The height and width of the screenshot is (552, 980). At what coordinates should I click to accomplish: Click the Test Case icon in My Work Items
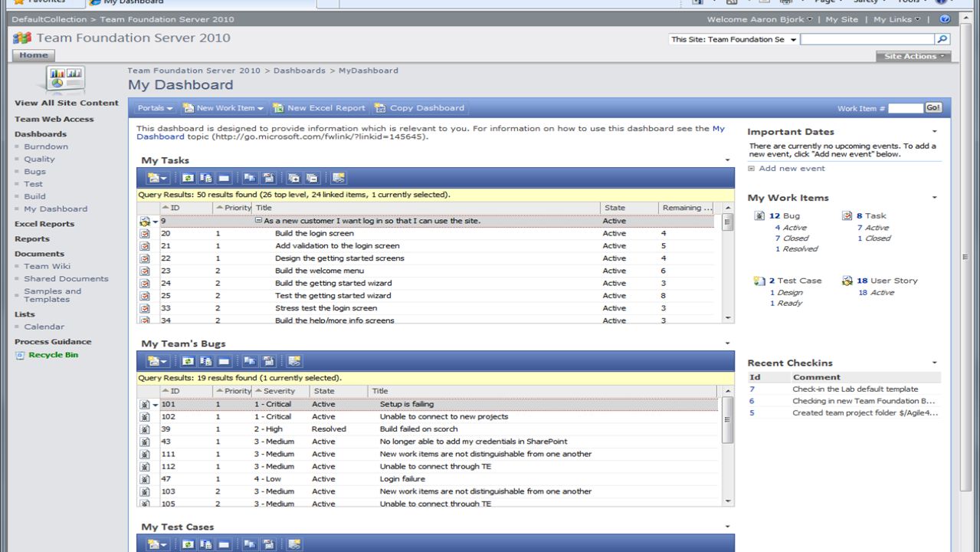pos(759,281)
